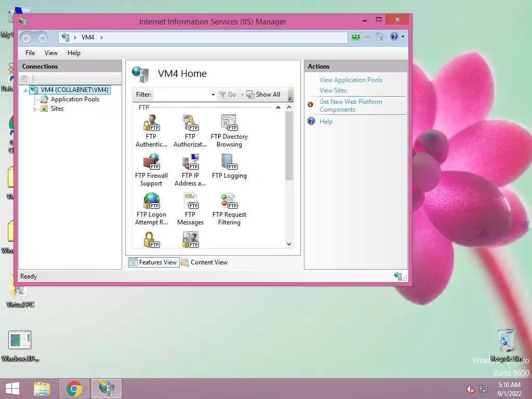This screenshot has height=399, width=532.
Task: Open the Help menu
Action: (x=74, y=53)
